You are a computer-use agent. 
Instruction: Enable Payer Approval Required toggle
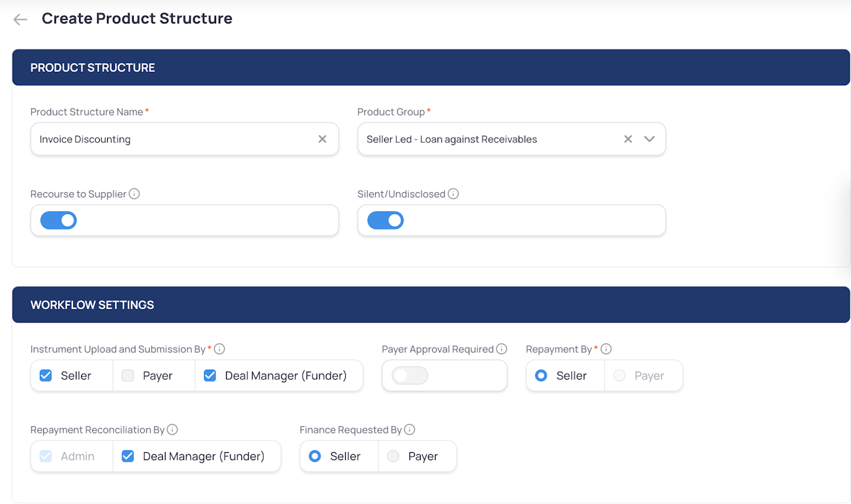tap(410, 376)
